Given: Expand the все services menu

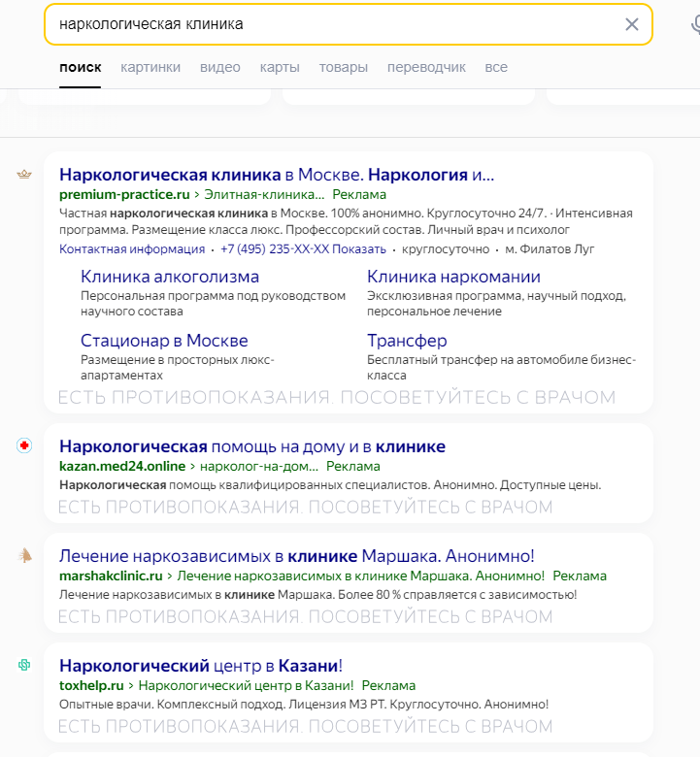Looking at the screenshot, I should click(x=496, y=67).
